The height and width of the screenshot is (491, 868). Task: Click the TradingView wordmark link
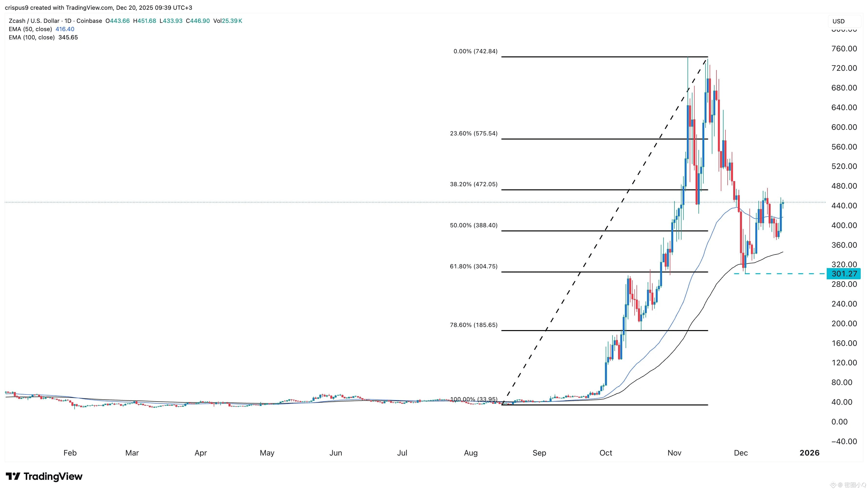tap(53, 476)
